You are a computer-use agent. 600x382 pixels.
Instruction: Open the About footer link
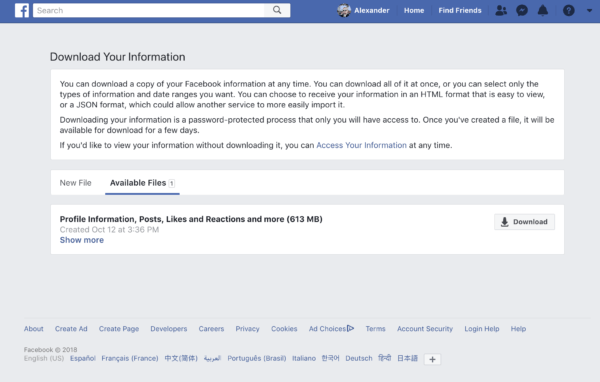[x=34, y=329]
